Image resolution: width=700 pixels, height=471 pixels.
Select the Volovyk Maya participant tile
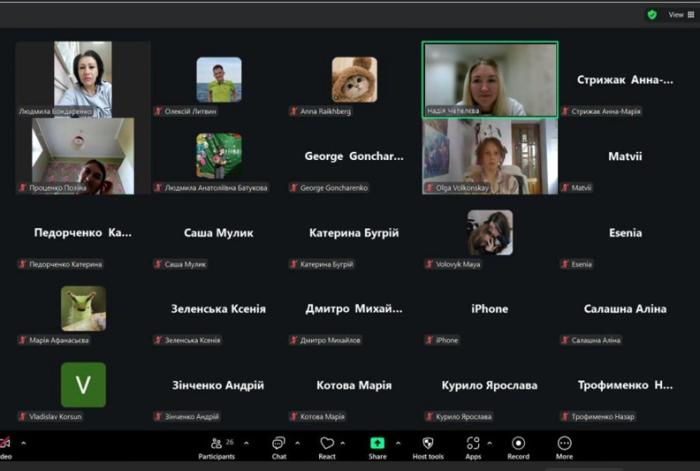[489, 233]
